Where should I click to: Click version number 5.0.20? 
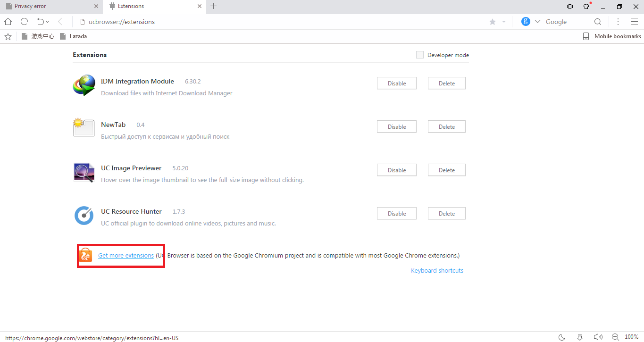[180, 168]
